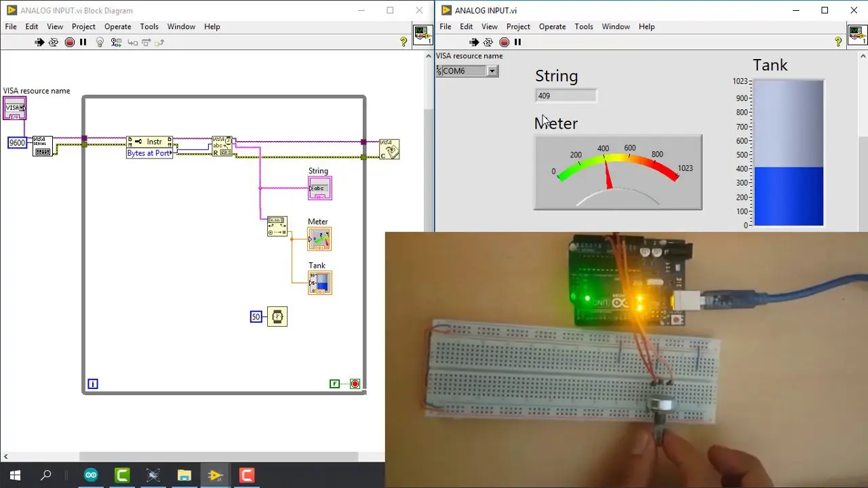The width and height of the screenshot is (868, 488).
Task: Click green Camtasia icon on taskbar
Action: 122,475
